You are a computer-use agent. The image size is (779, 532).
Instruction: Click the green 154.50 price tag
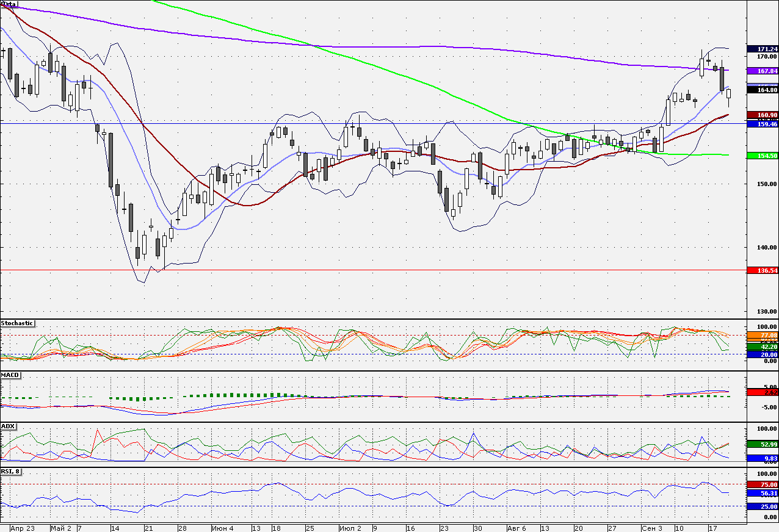pos(763,156)
